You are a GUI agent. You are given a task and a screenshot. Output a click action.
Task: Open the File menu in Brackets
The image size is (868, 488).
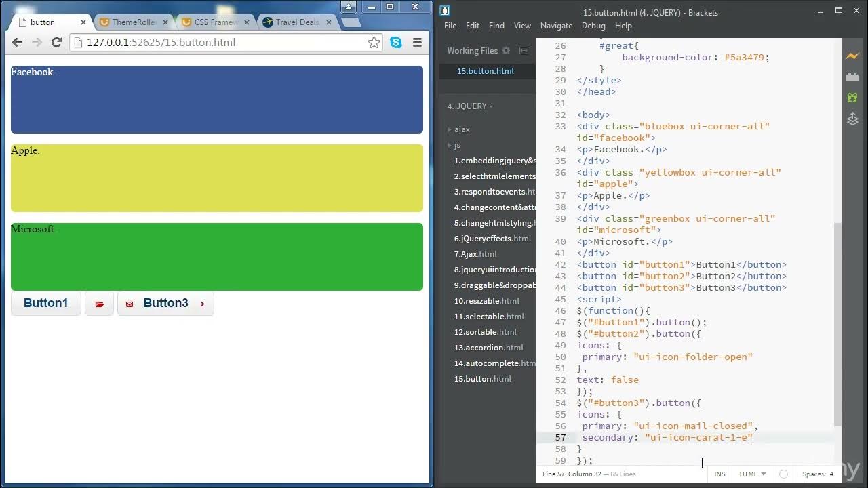click(450, 26)
